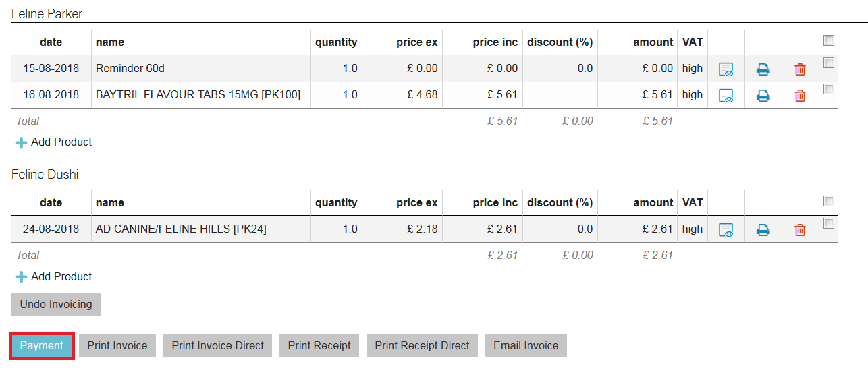Check the BAYTRIL FLAVOUR TABS row checkbox
This screenshot has width=868, height=385.
(829, 89)
